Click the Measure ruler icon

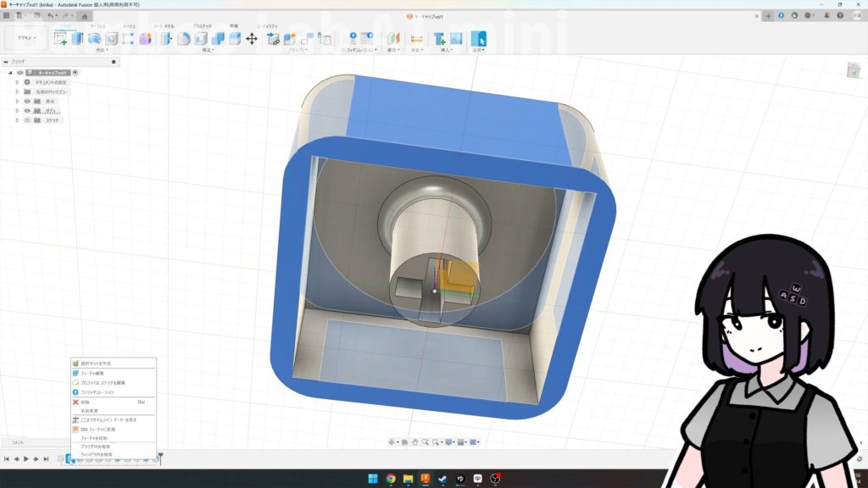point(416,38)
